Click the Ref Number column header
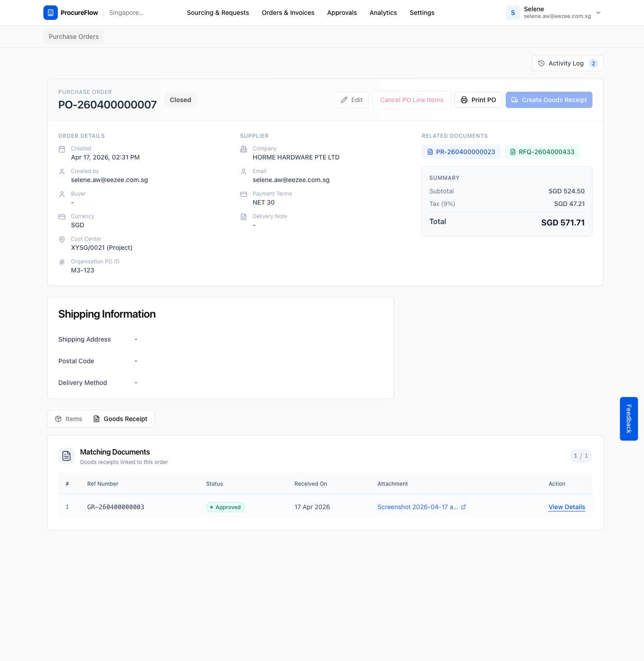Image resolution: width=644 pixels, height=661 pixels. point(103,483)
